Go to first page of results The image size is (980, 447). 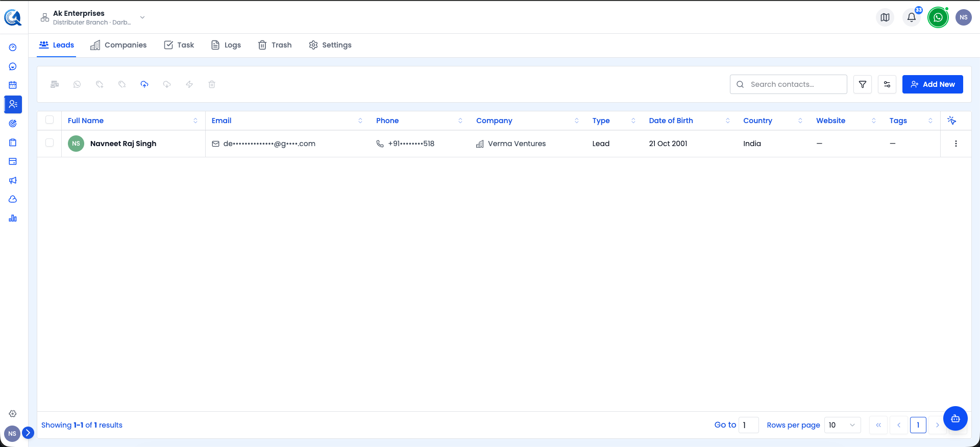point(878,425)
